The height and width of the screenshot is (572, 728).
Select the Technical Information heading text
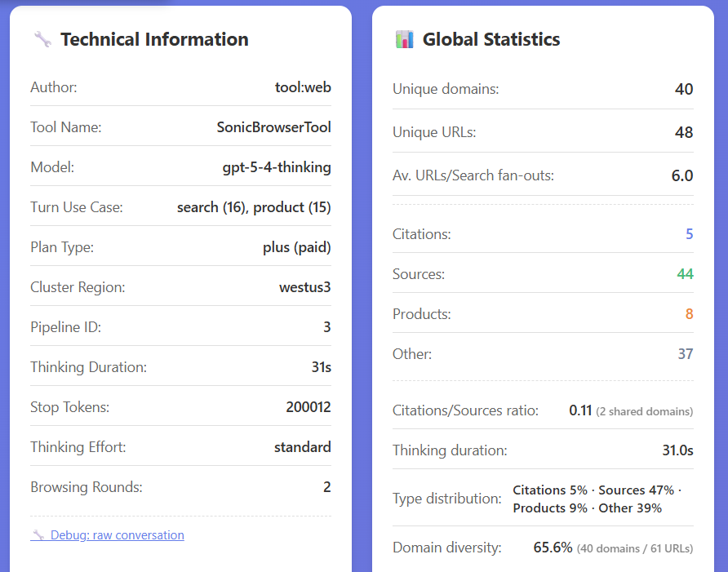tap(154, 39)
